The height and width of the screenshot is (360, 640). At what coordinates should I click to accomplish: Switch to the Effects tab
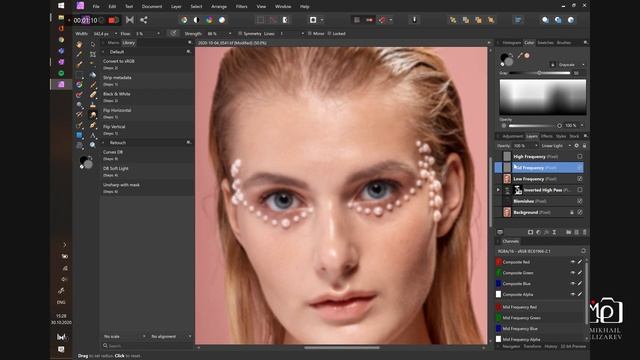(x=547, y=136)
